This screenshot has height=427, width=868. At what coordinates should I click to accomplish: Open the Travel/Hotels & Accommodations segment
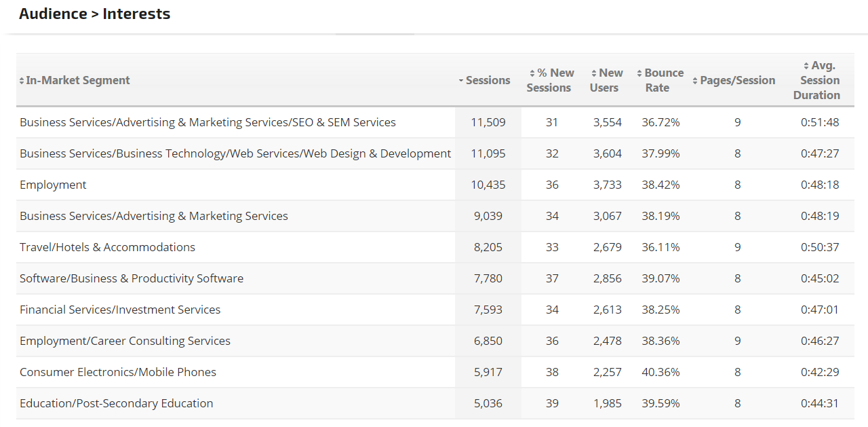pyautogui.click(x=107, y=247)
